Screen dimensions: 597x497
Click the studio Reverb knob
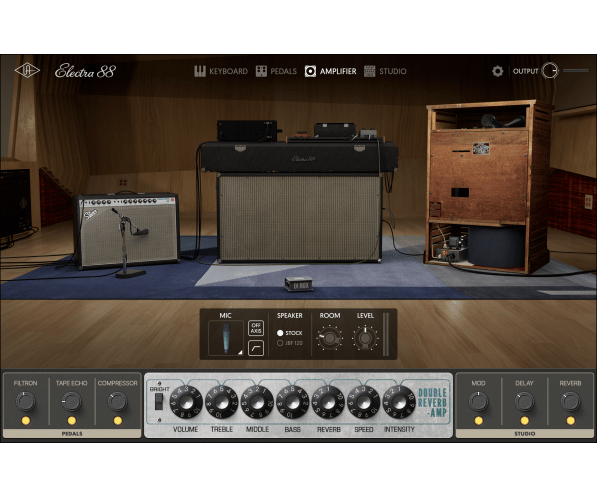click(570, 401)
